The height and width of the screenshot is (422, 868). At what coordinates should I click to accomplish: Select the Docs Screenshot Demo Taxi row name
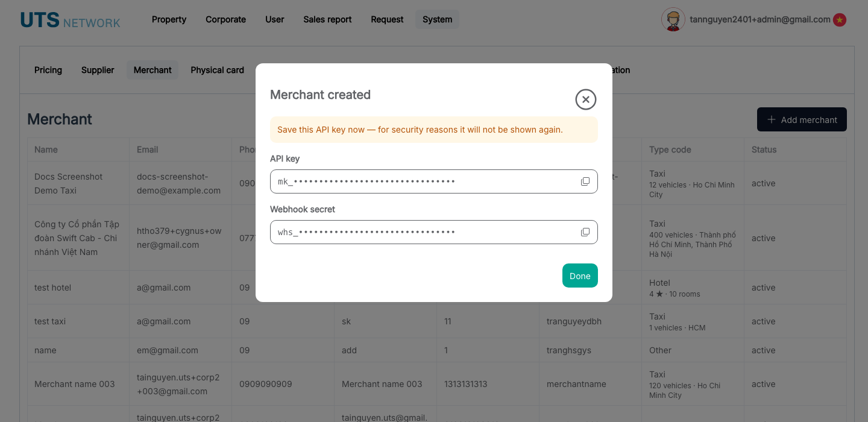(68, 183)
